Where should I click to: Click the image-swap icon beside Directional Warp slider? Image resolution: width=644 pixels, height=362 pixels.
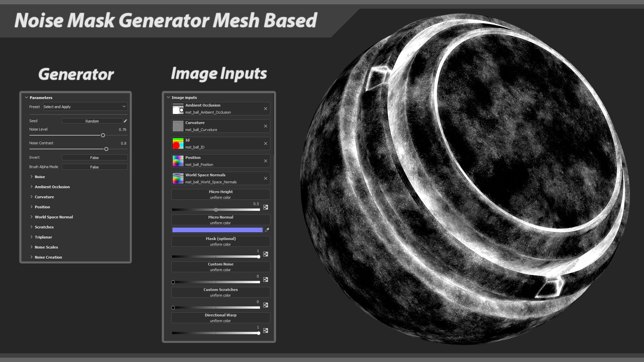[x=265, y=330]
